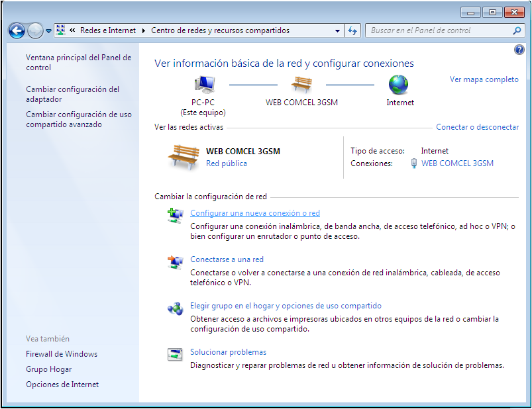Expand the address bar history dropdown

click(337, 30)
